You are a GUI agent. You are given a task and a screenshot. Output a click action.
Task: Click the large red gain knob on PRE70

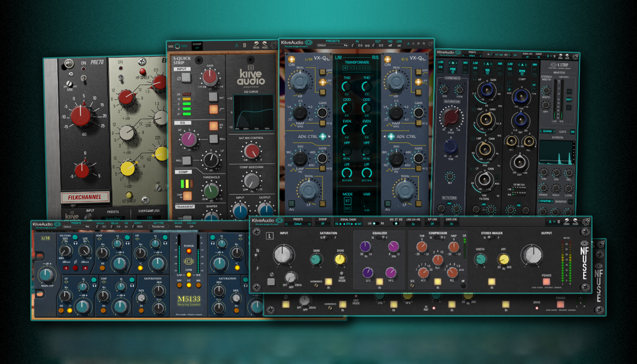pyautogui.click(x=81, y=116)
